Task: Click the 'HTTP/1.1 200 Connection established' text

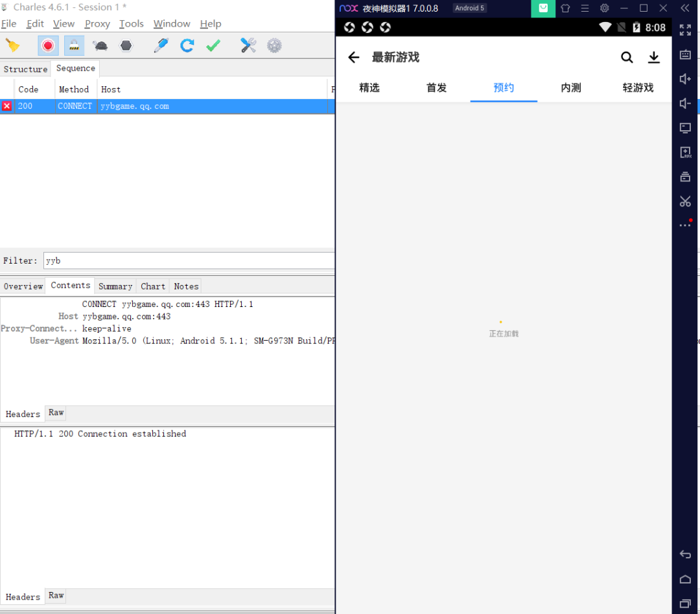Action: (100, 434)
